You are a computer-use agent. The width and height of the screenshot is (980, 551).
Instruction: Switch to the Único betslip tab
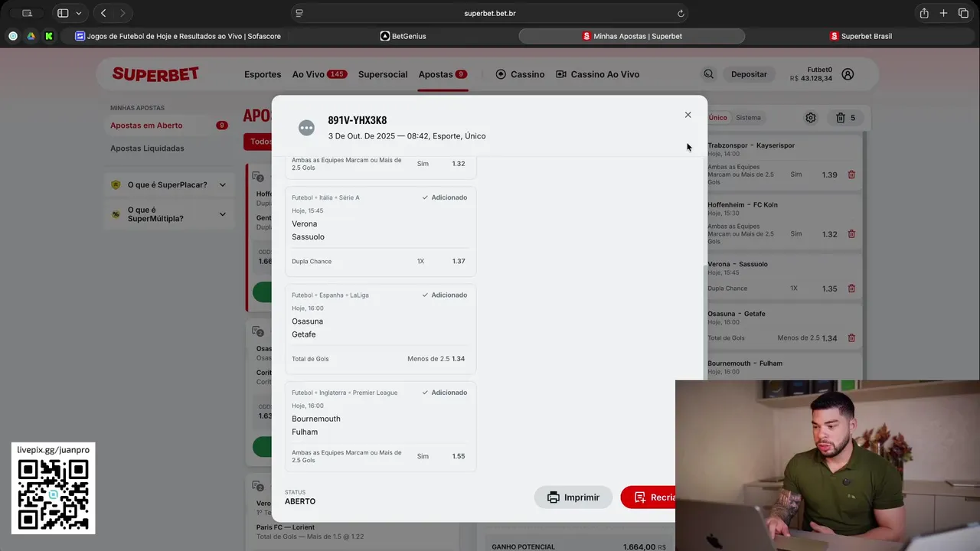pos(717,118)
